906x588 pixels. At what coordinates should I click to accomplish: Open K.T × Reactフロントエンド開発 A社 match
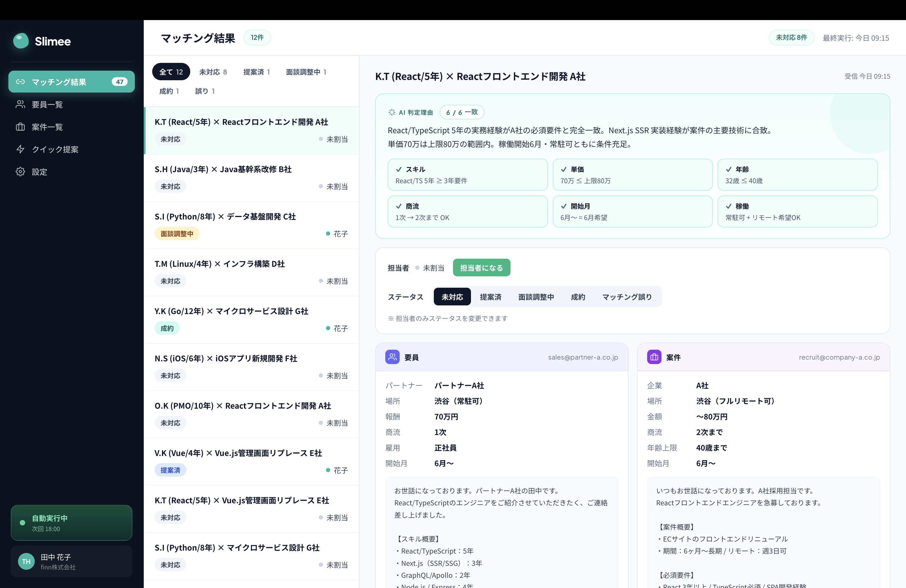tap(252, 131)
